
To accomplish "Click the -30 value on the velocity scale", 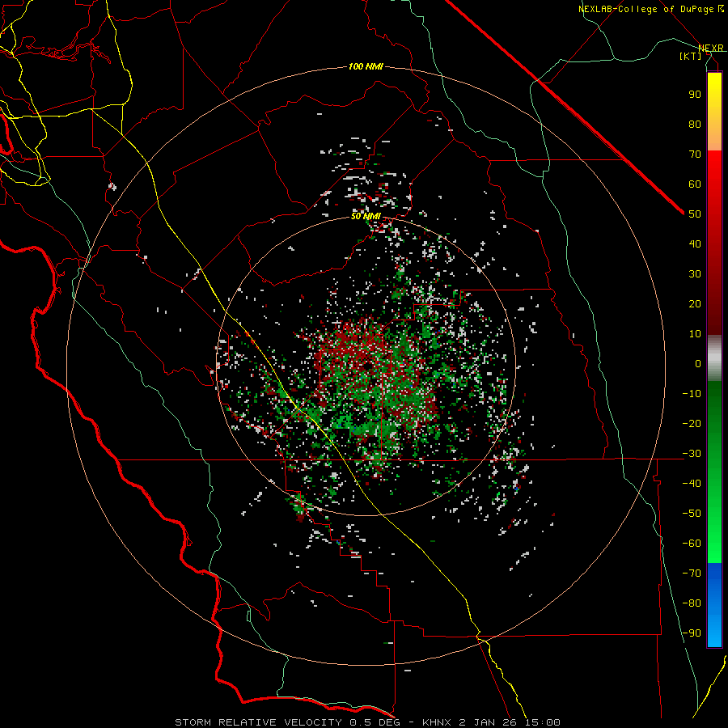I will pyautogui.click(x=692, y=454).
